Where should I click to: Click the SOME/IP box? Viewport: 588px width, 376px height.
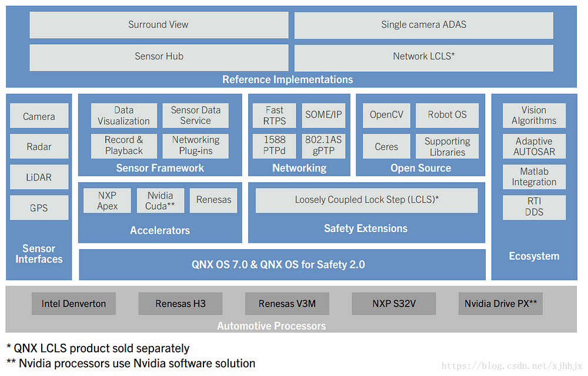[x=323, y=115]
